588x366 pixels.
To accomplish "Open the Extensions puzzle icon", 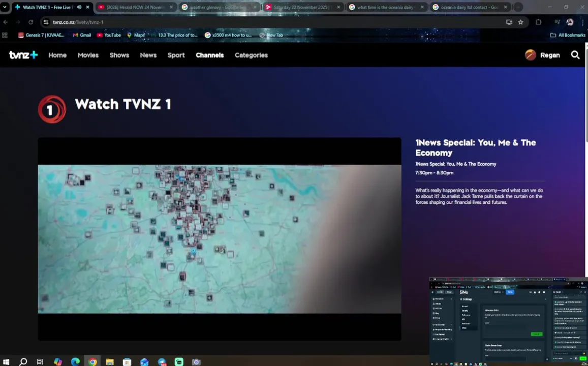I will pos(539,22).
